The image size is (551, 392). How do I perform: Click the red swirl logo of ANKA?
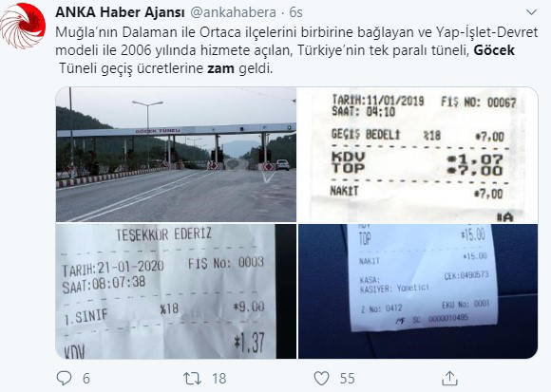pyautogui.click(x=23, y=26)
